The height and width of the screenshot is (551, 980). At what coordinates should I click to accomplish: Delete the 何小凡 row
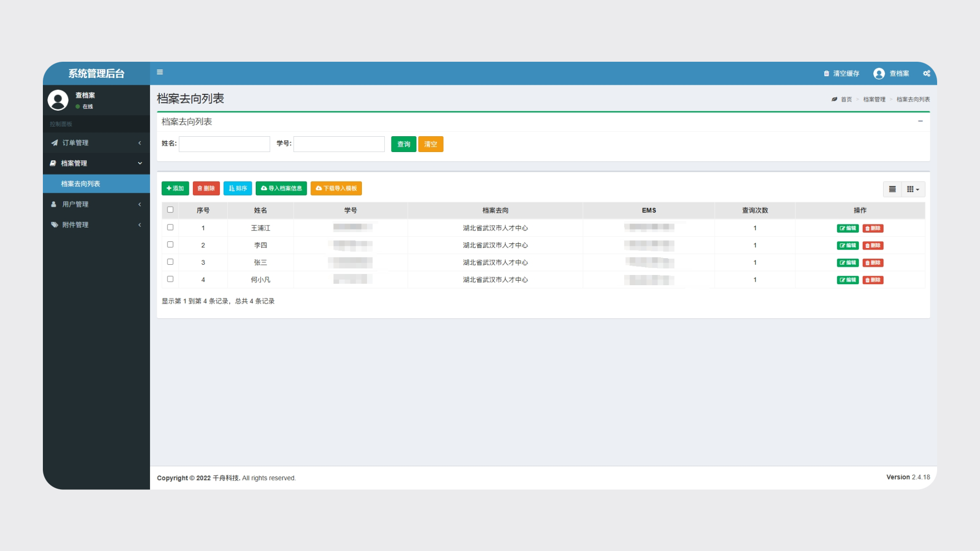click(873, 280)
